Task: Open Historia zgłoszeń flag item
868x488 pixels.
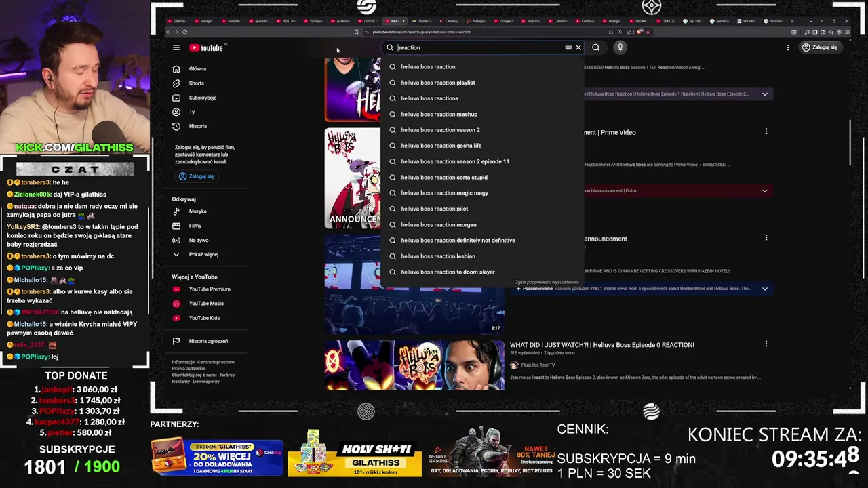Action: (x=208, y=341)
